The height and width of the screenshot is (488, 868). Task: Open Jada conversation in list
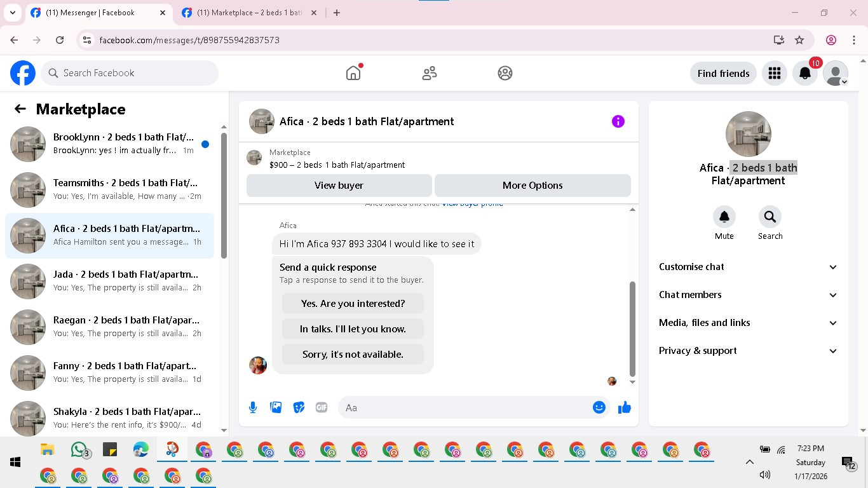point(109,281)
